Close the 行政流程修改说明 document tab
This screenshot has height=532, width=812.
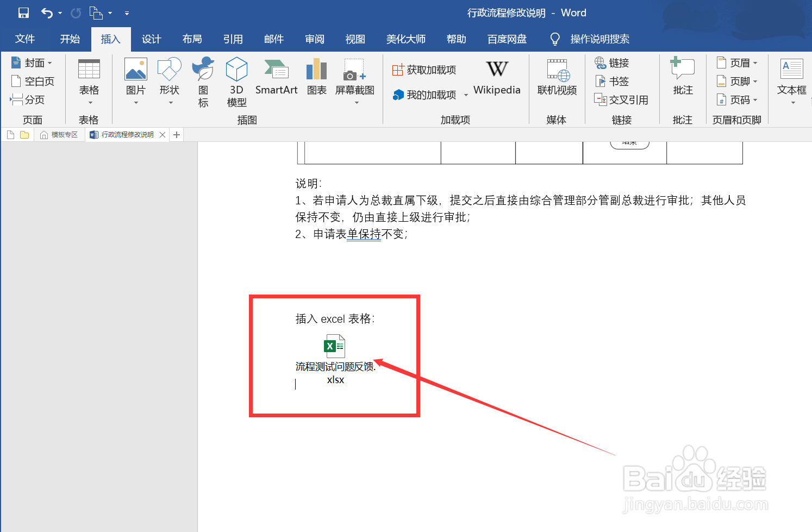tap(163, 135)
